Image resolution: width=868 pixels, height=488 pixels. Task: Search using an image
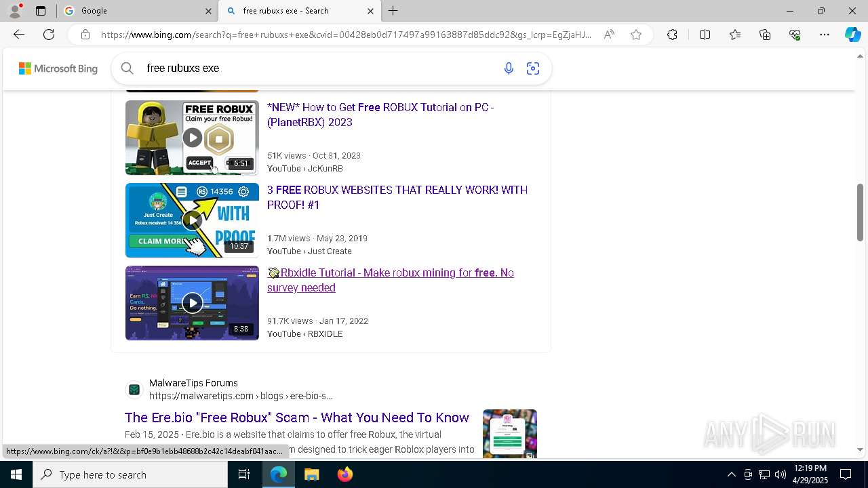pos(533,68)
